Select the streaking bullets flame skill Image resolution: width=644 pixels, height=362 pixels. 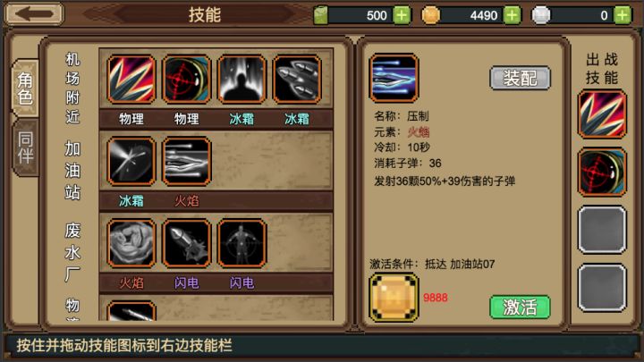pos(186,161)
